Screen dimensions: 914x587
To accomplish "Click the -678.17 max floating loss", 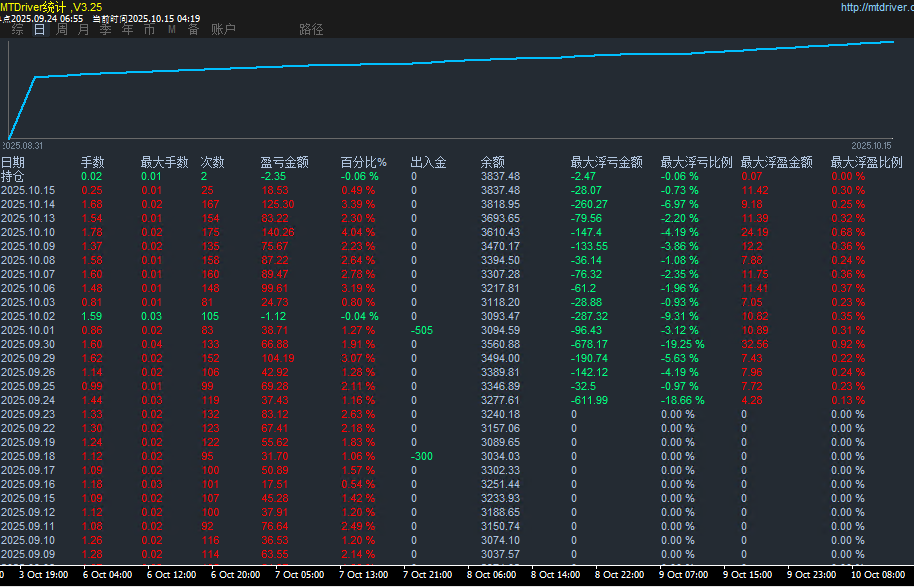I will [x=589, y=344].
